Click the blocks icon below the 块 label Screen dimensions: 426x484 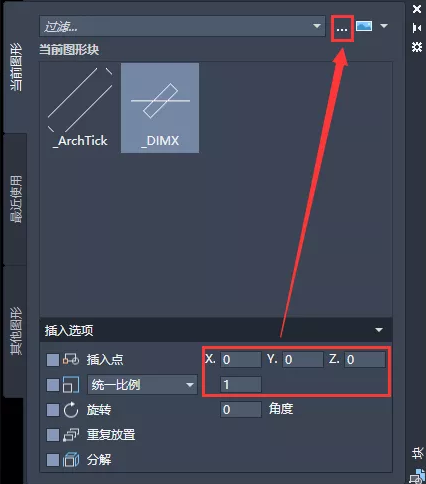pos(417,476)
